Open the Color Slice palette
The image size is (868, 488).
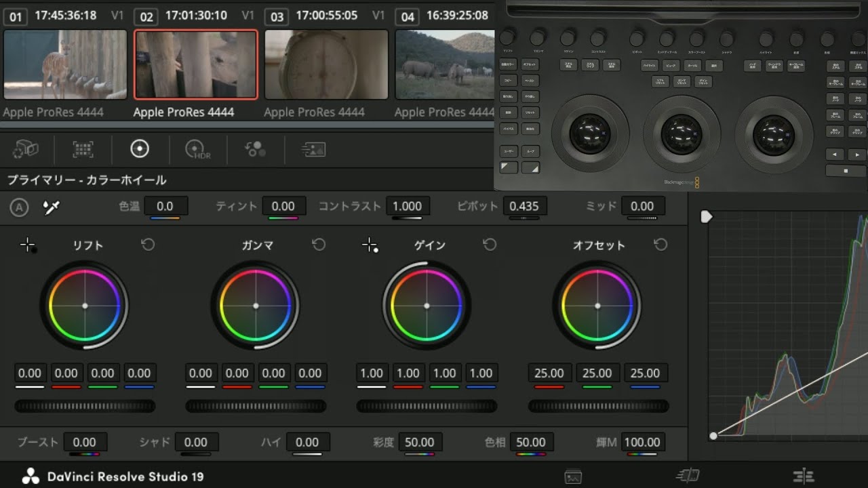254,150
